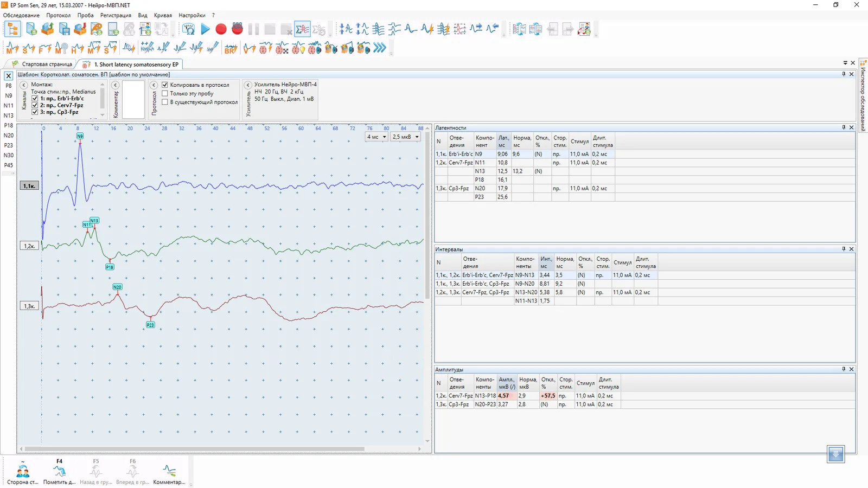Enable the Только эту пробу checkbox
The width and height of the screenshot is (868, 488).
pyautogui.click(x=165, y=93)
